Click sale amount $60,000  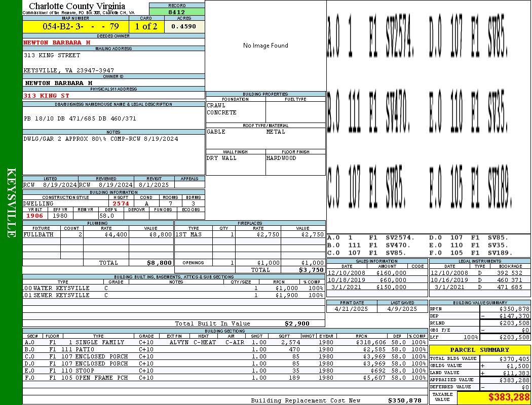pos(393,280)
